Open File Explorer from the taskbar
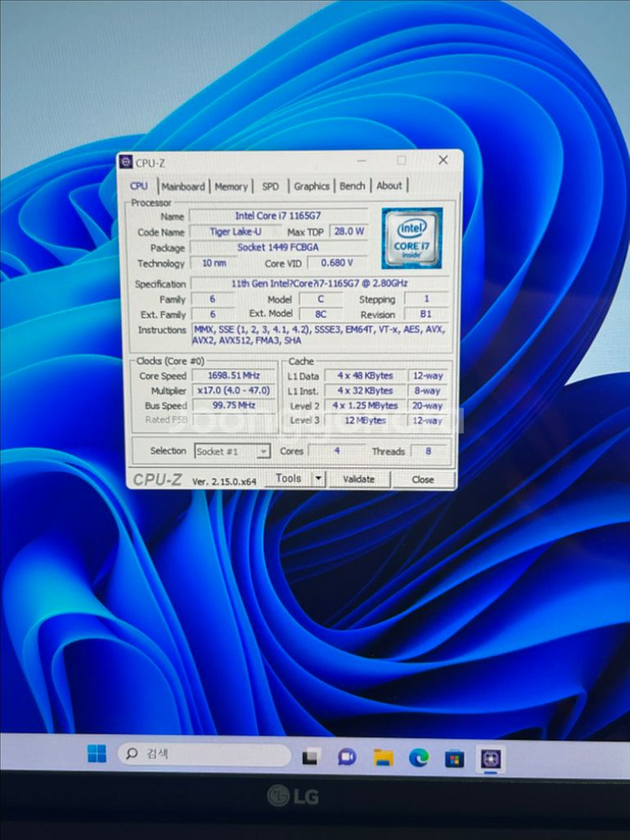The image size is (630, 840). [383, 758]
